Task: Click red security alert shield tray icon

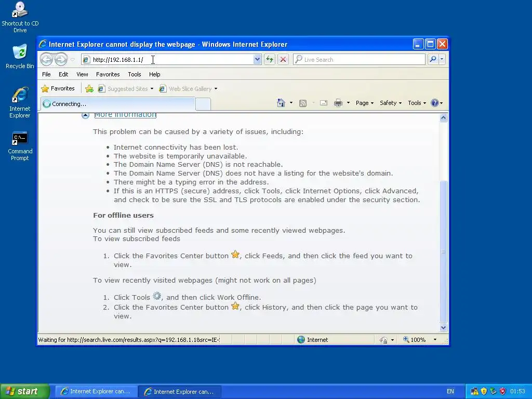Action: point(502,392)
